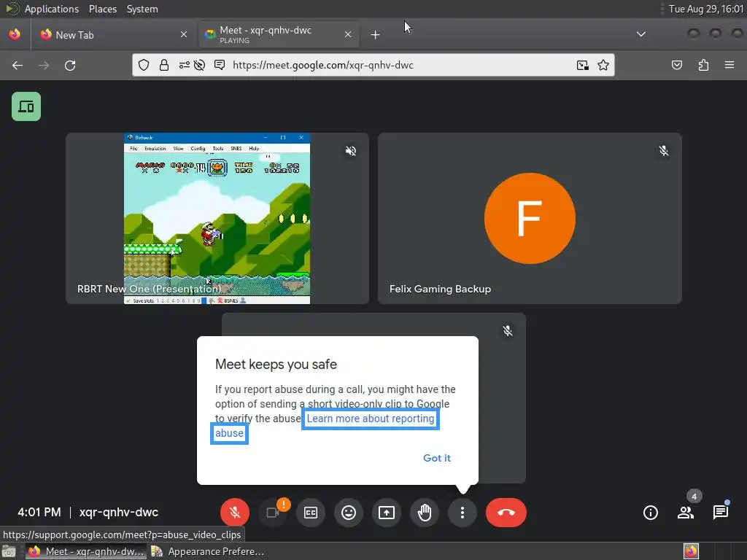The width and height of the screenshot is (747, 560).
Task: Open the emoji reactions button
Action: [x=348, y=513]
